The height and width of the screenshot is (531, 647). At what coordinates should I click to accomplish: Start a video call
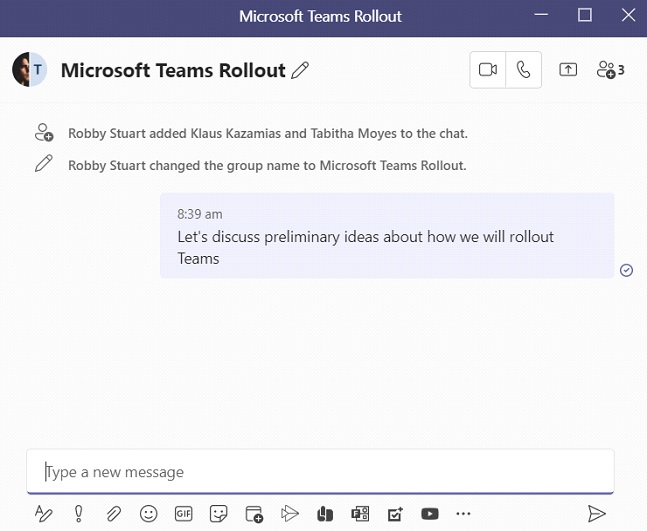(488, 70)
